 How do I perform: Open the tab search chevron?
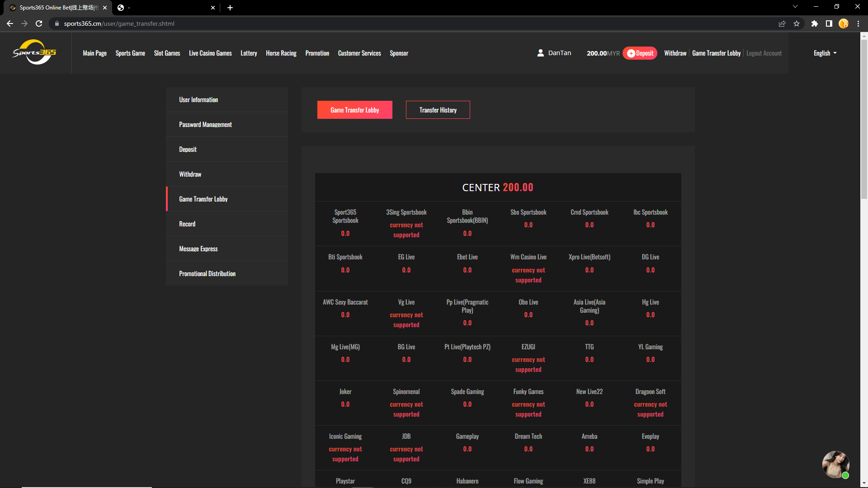point(795,7)
